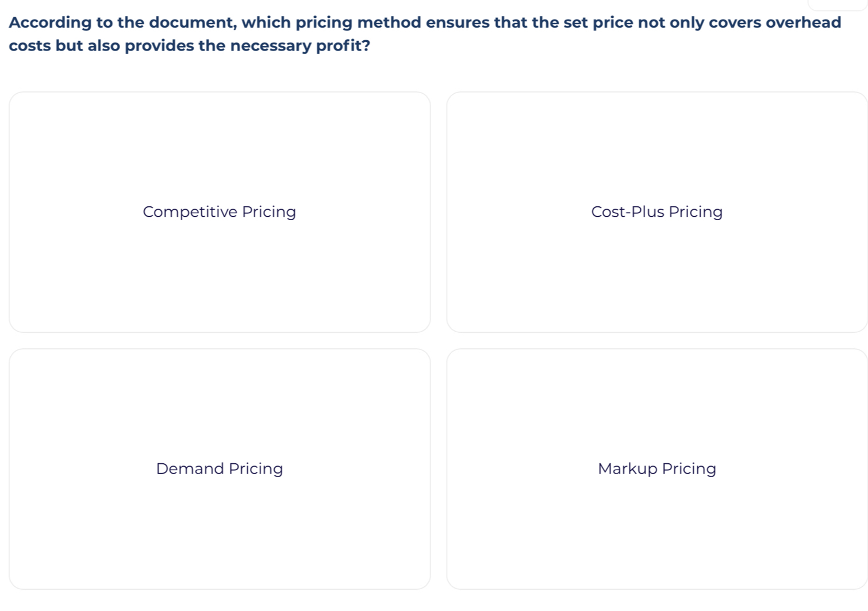Image resolution: width=868 pixels, height=611 pixels.
Task: Click the question line ending "necessary profit?"
Action: 189,46
